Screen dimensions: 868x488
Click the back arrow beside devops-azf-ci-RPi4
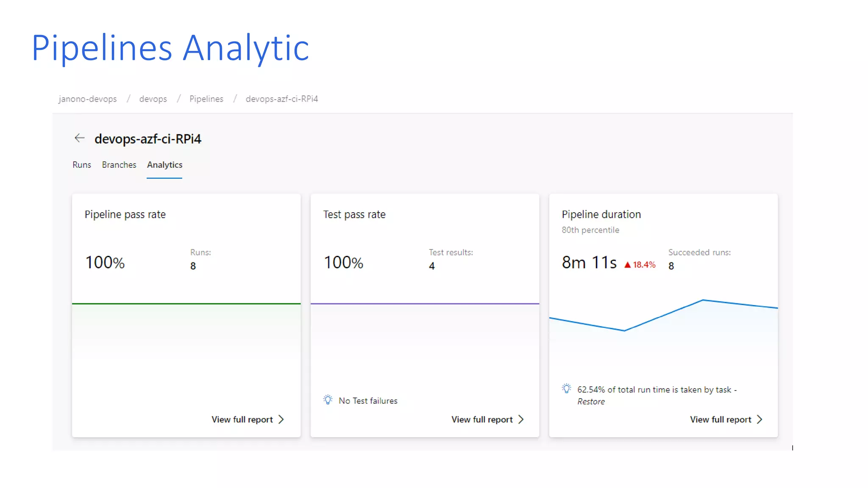[79, 138]
